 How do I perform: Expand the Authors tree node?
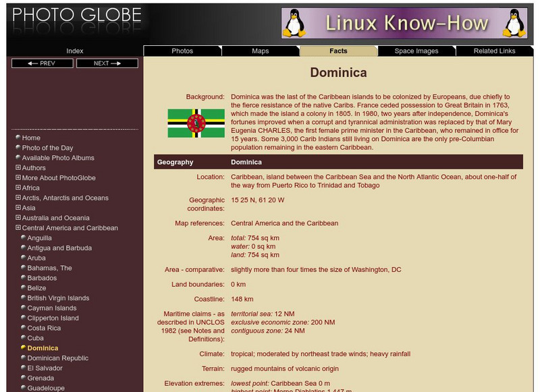click(18, 168)
